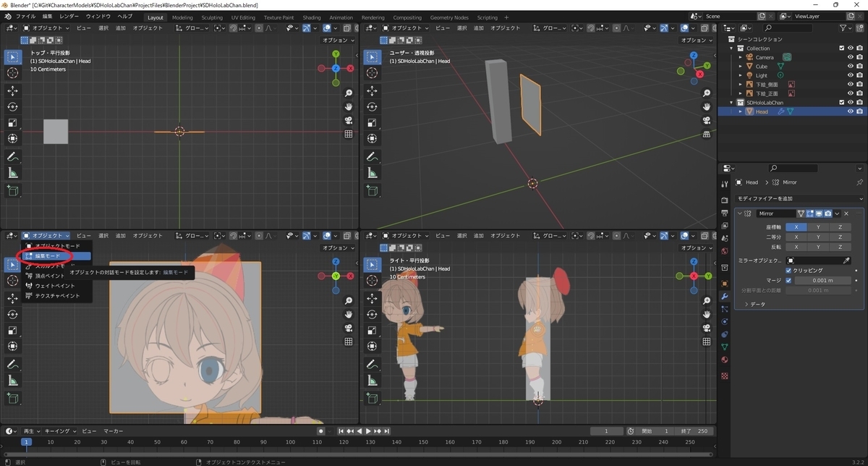Click the Mirror modifier name field

point(775,213)
